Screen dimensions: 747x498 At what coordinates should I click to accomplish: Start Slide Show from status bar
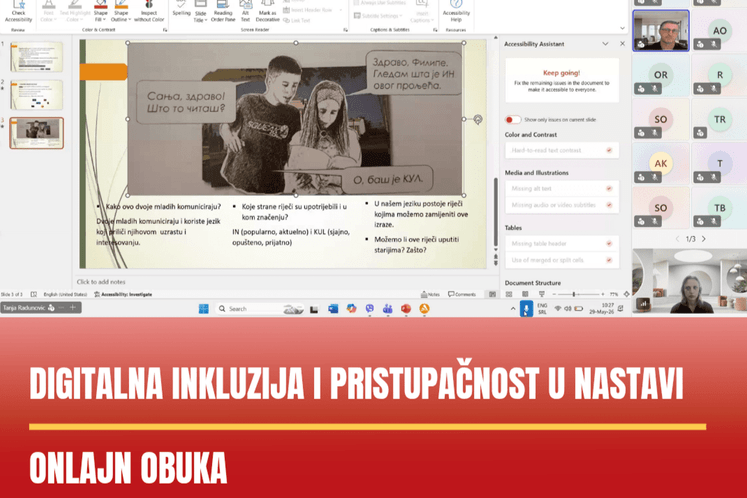coord(541,295)
